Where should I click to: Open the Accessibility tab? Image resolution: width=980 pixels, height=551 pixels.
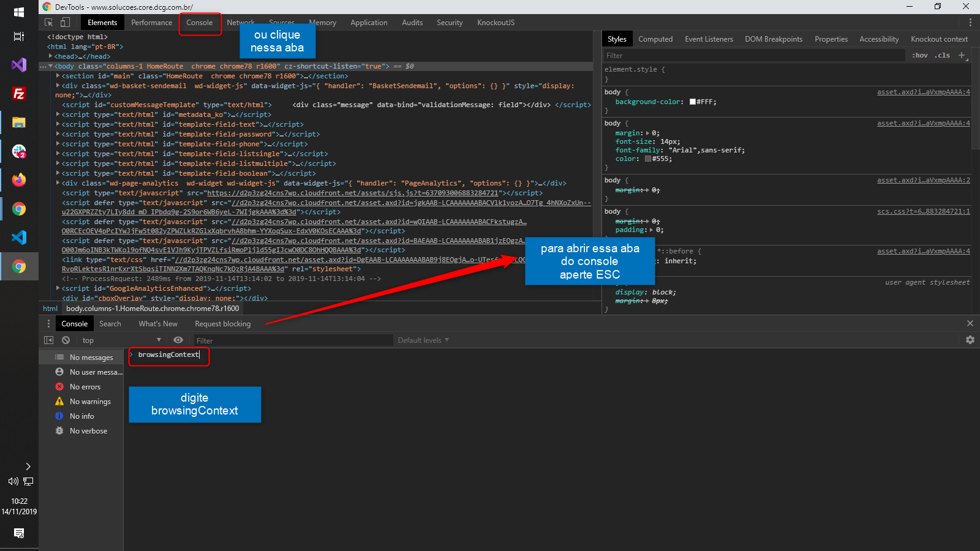pyautogui.click(x=879, y=39)
